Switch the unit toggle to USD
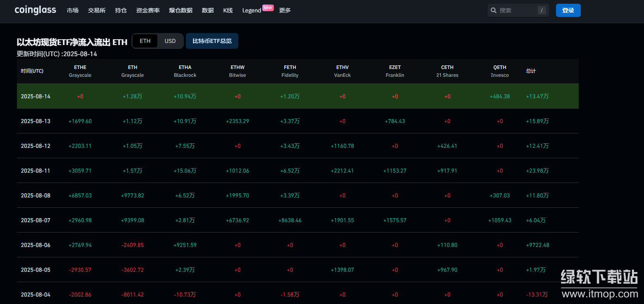This screenshot has height=304, width=644. pyautogui.click(x=170, y=41)
